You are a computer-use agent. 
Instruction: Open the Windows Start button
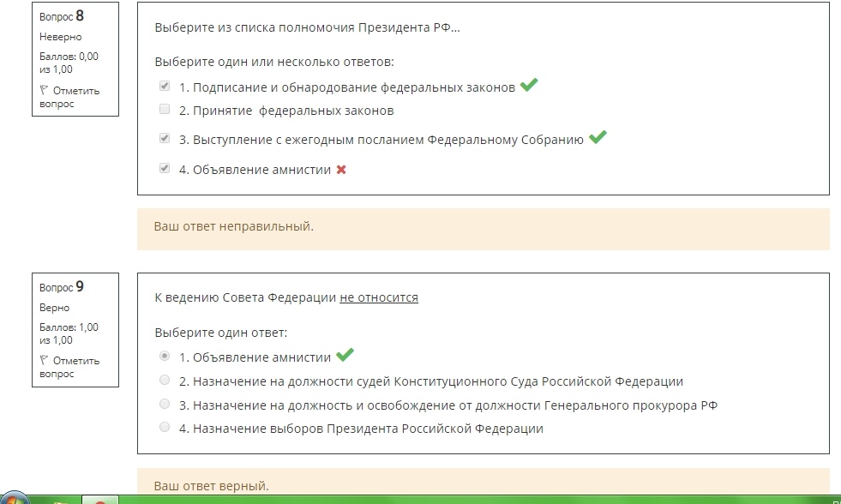point(14,498)
